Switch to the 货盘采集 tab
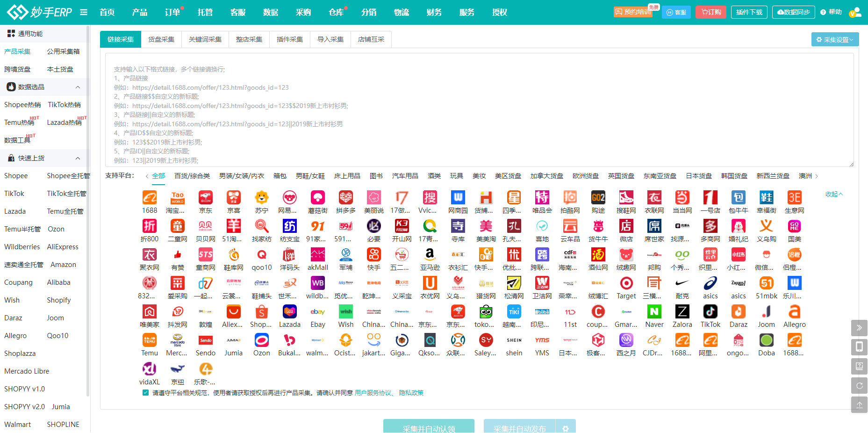This screenshot has width=868, height=433. [161, 39]
